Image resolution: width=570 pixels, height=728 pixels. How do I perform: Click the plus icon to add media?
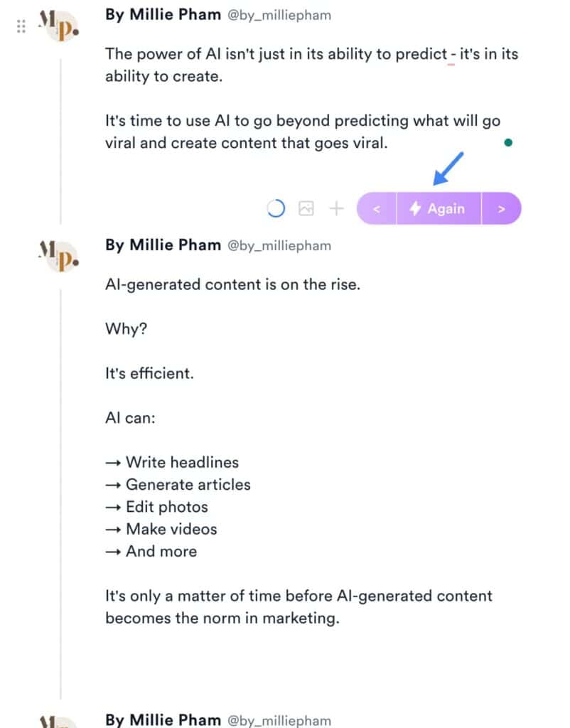[336, 208]
